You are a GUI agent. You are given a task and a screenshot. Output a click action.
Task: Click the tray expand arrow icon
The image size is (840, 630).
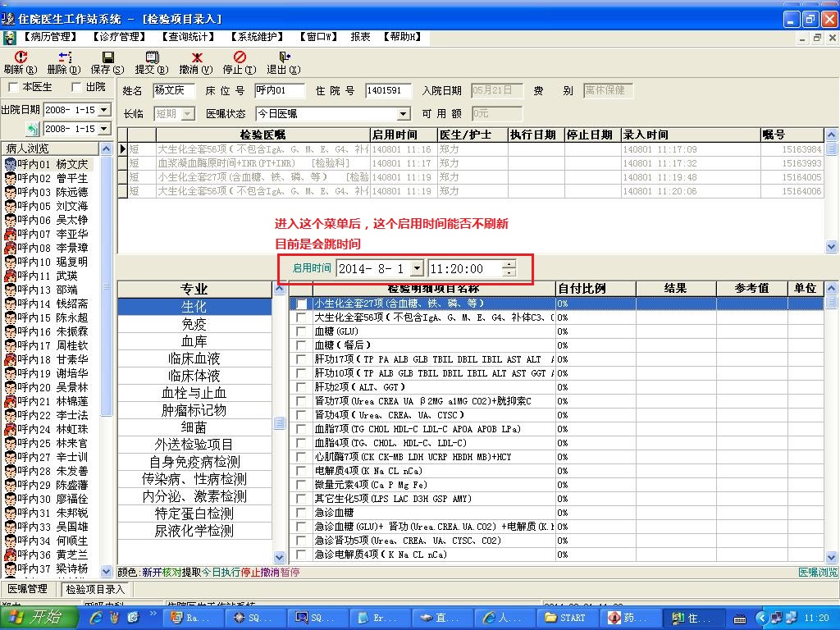tap(762, 618)
